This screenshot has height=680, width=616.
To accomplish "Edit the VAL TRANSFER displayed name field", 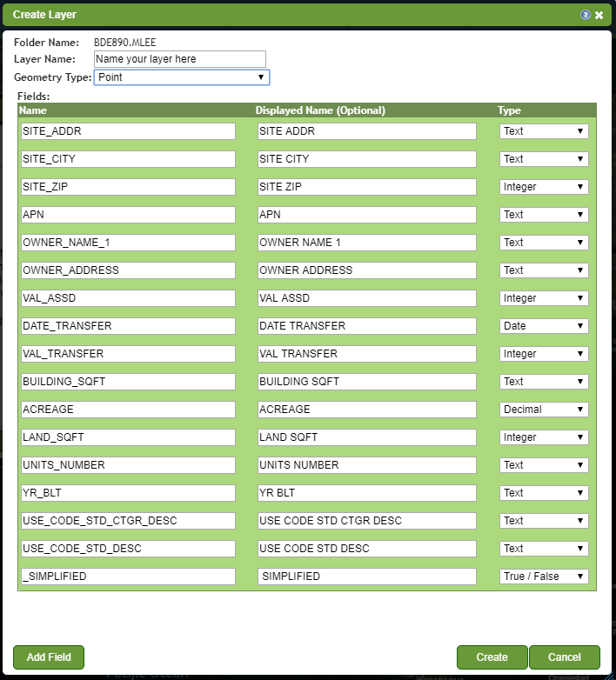I will (366, 353).
